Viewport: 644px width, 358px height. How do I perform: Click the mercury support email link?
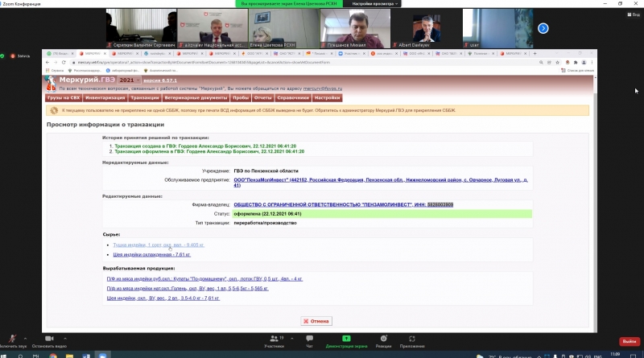point(323,88)
